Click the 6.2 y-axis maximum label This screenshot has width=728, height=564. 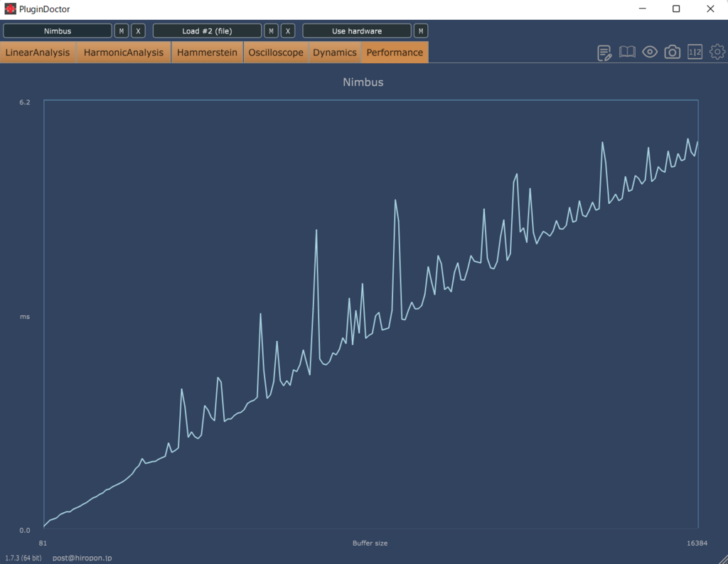pyautogui.click(x=25, y=102)
